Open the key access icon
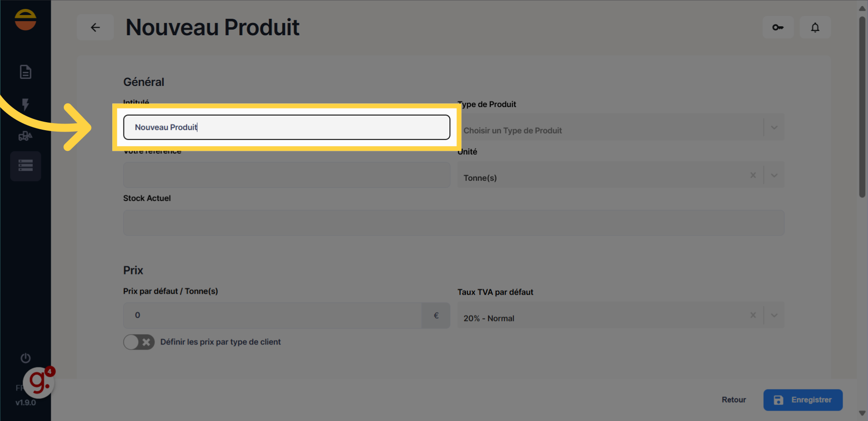Screen dimensions: 868x421 click(778, 27)
